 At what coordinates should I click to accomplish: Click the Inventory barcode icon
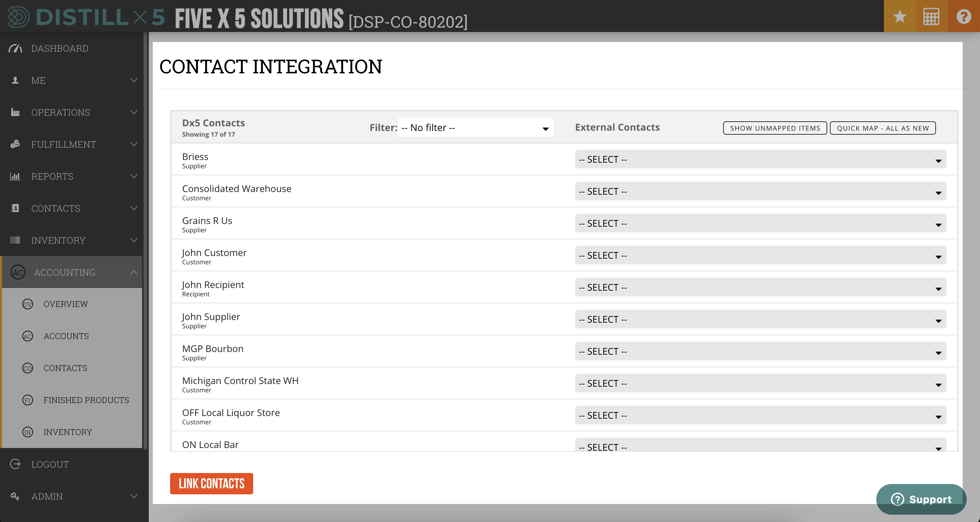15,240
